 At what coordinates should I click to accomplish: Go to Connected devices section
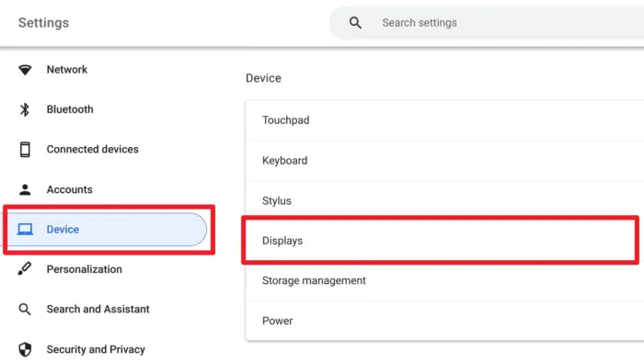[x=92, y=149]
